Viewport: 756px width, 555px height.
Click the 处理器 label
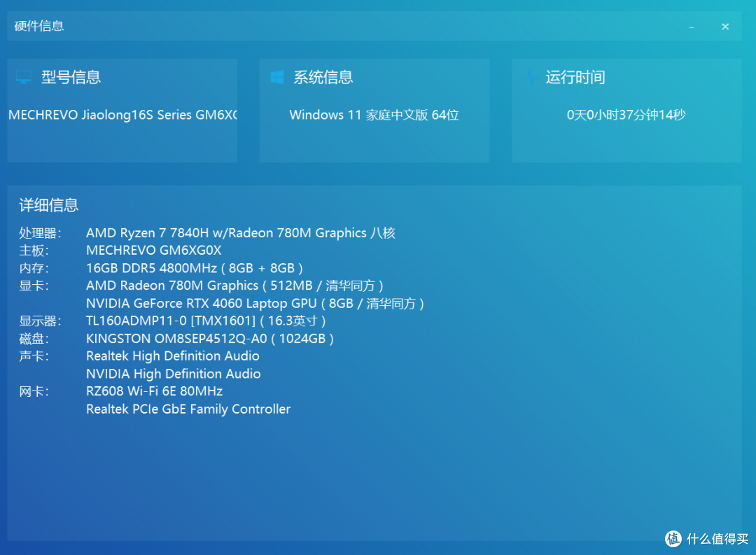(40, 233)
